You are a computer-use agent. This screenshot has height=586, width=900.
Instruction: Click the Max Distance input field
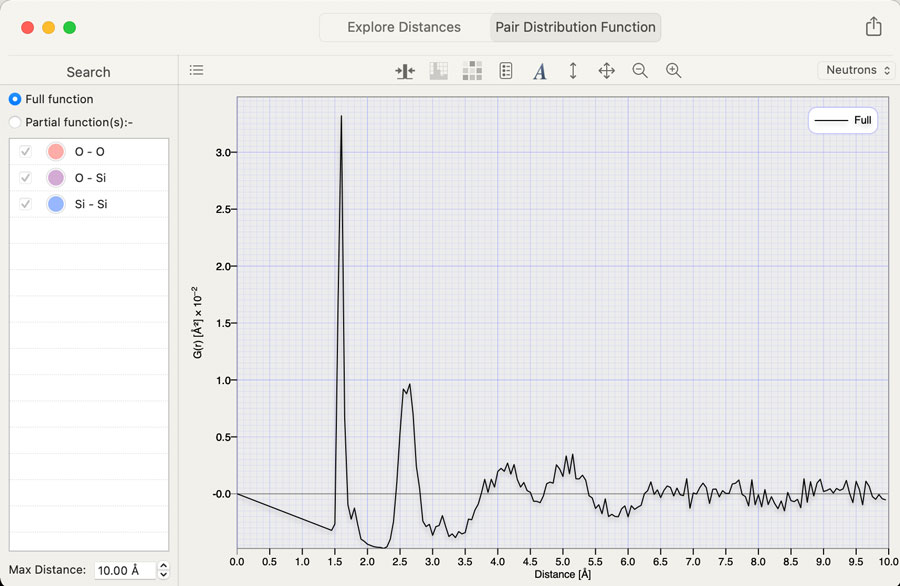click(125, 570)
